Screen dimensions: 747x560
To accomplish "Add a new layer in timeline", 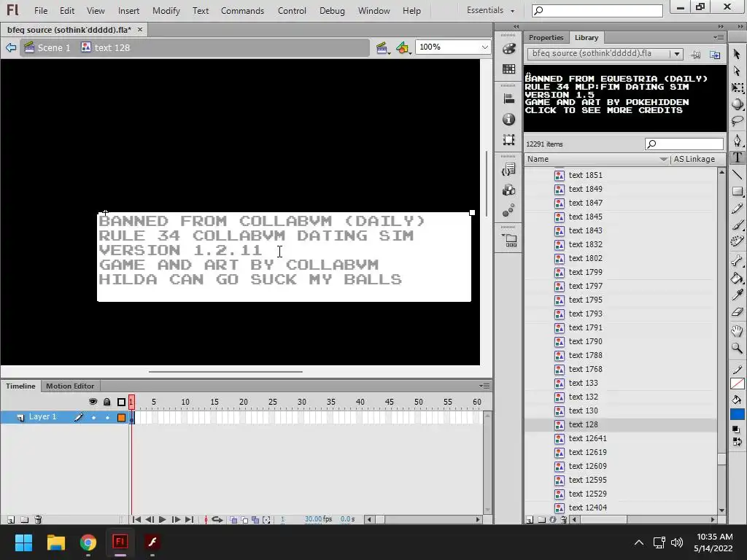I will pyautogui.click(x=11, y=519).
